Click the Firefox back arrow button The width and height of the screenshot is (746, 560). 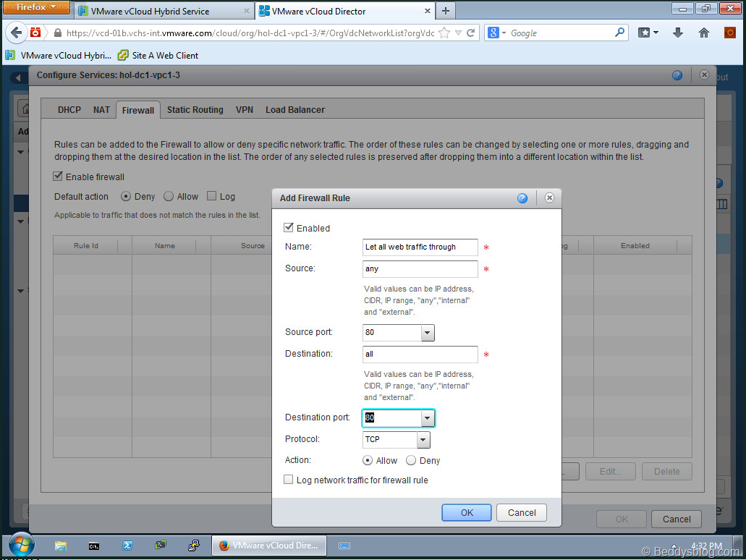(x=16, y=33)
